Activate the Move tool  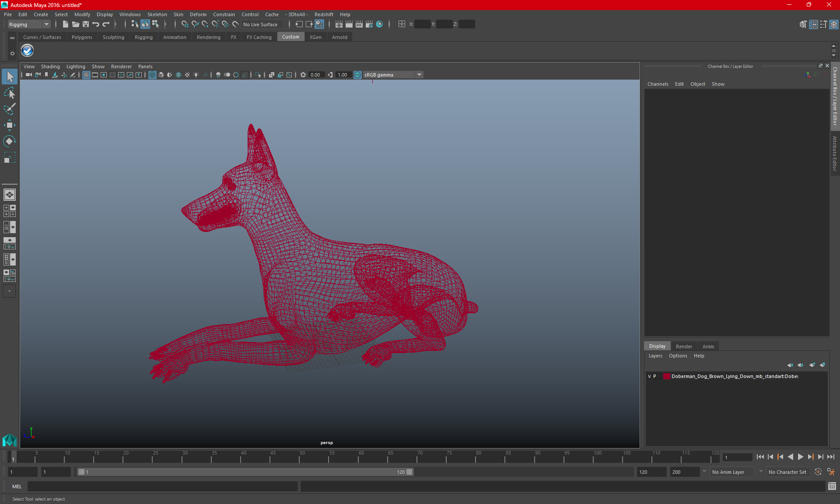coord(10,125)
